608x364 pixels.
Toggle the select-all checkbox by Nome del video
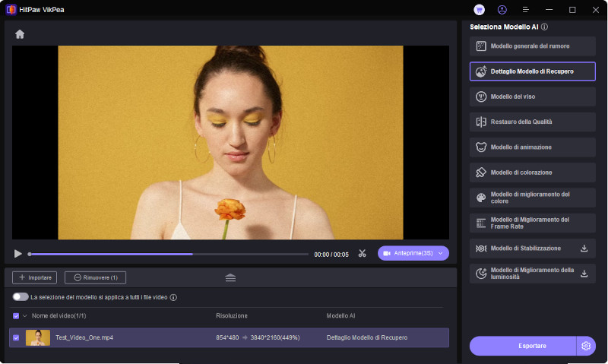click(17, 315)
